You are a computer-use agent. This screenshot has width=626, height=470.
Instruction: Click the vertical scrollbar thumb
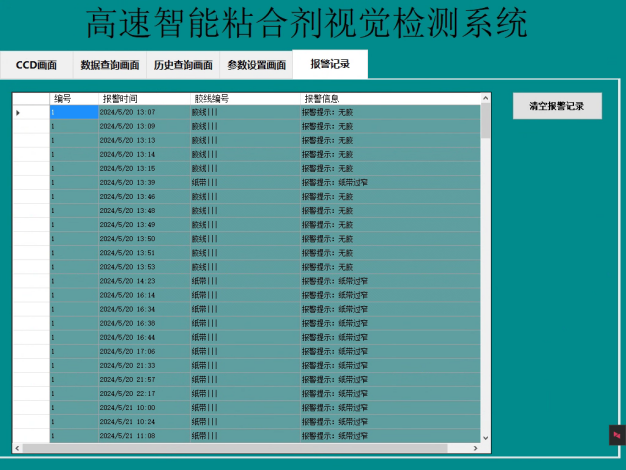pyautogui.click(x=485, y=121)
